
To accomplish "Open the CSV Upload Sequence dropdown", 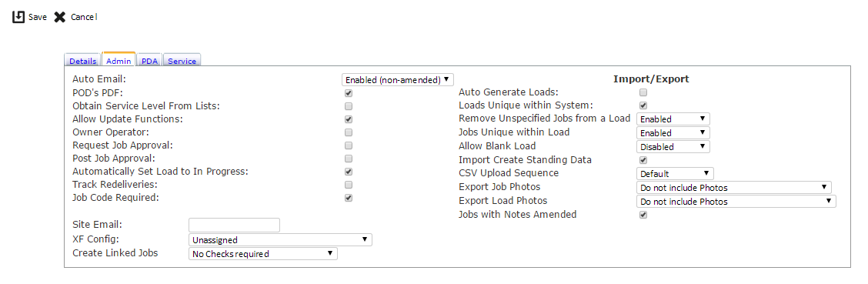I will pyautogui.click(x=675, y=173).
